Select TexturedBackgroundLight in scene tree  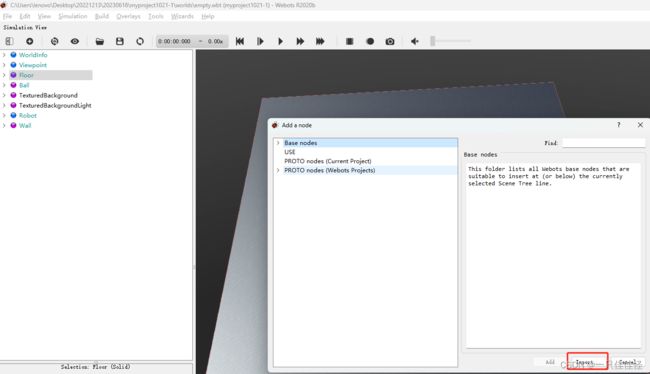pyautogui.click(x=55, y=105)
